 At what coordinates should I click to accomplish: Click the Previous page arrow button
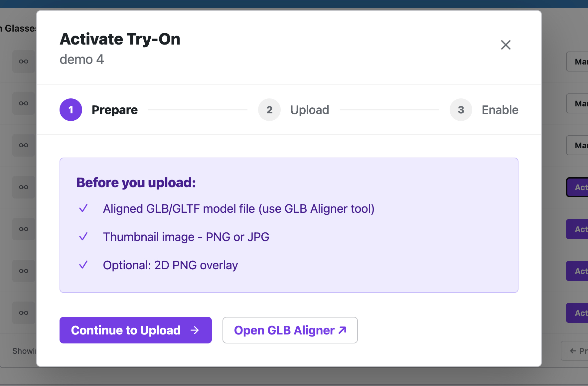tap(574, 351)
